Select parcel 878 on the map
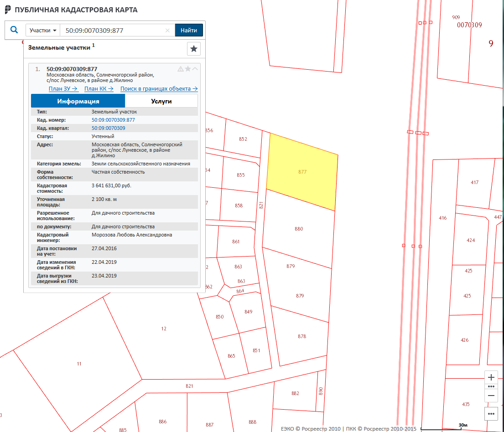 click(302, 336)
